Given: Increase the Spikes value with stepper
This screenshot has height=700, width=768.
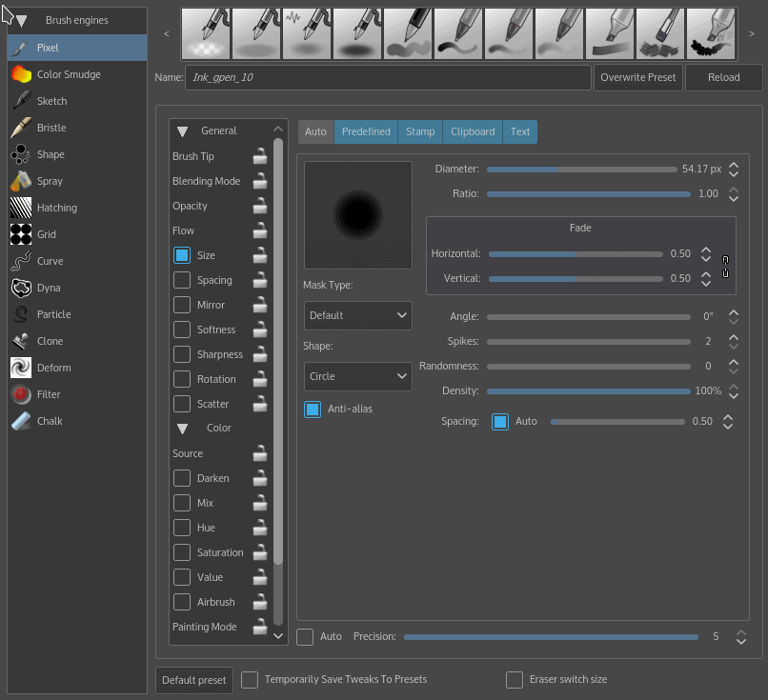Looking at the screenshot, I should (734, 337).
